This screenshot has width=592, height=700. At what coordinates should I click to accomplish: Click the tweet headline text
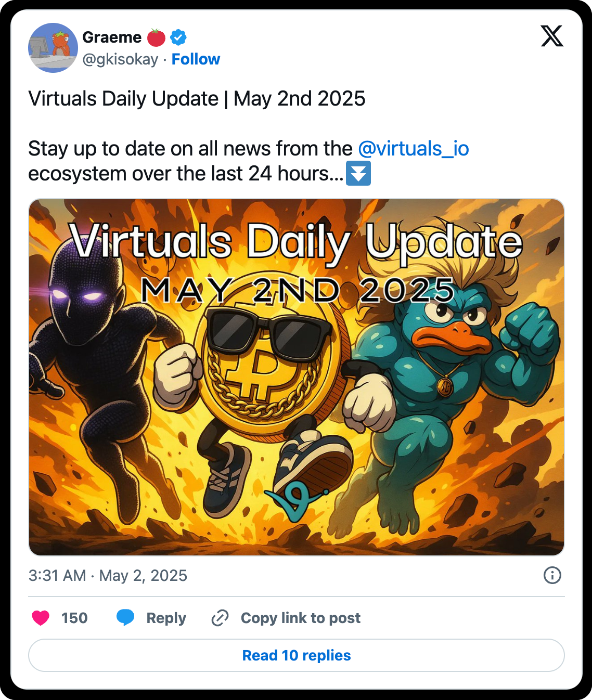[x=197, y=99]
